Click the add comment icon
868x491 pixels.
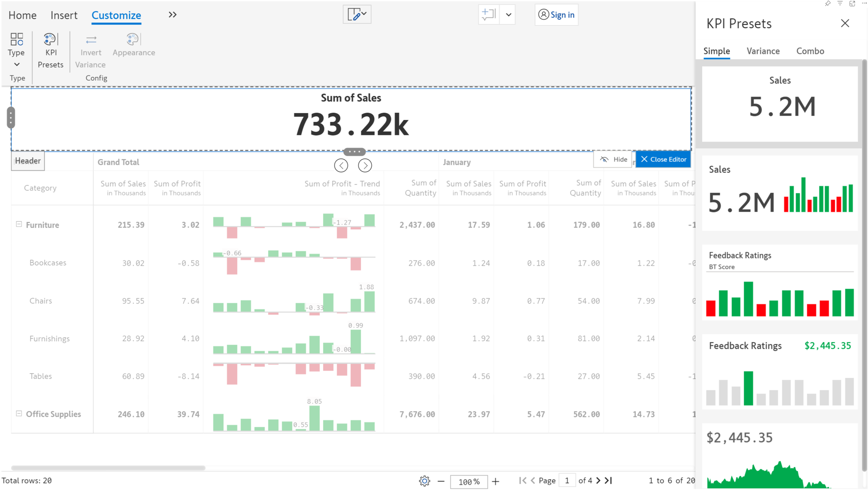coord(489,15)
